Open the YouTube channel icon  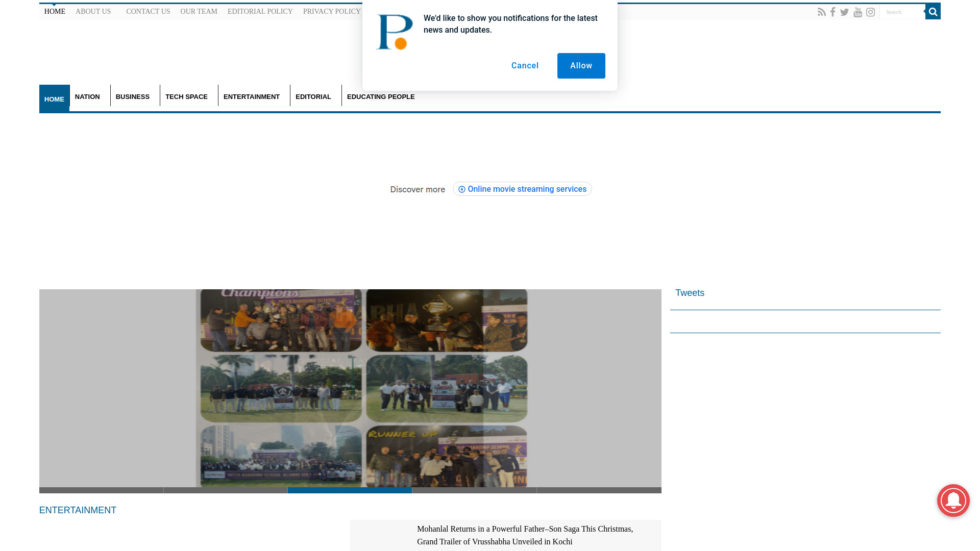click(858, 12)
